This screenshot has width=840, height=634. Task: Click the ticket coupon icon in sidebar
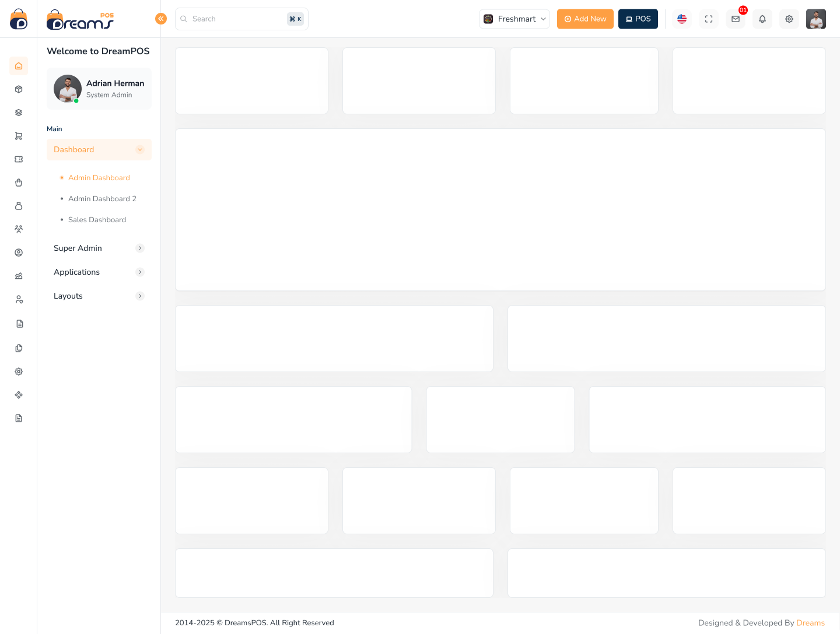(19, 159)
